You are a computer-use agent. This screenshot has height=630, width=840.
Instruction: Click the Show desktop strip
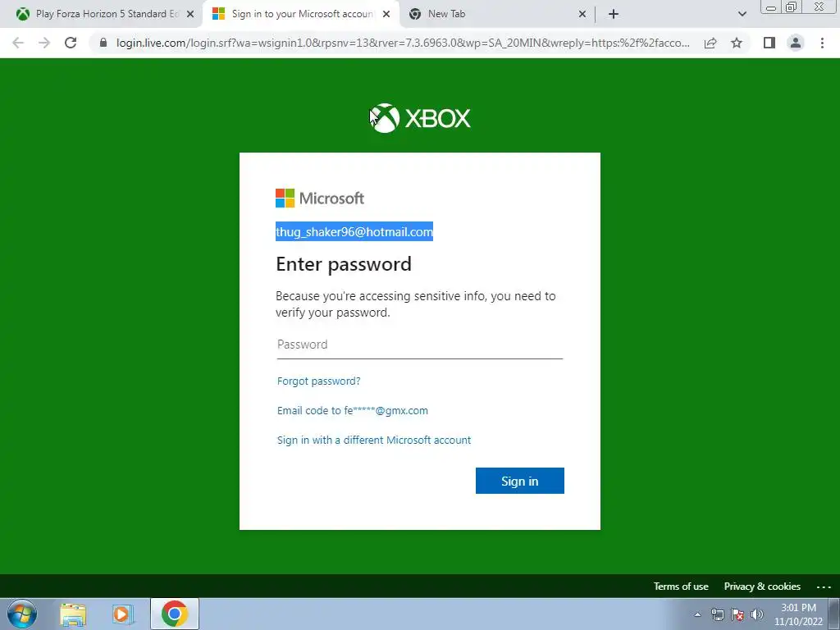[x=834, y=614]
